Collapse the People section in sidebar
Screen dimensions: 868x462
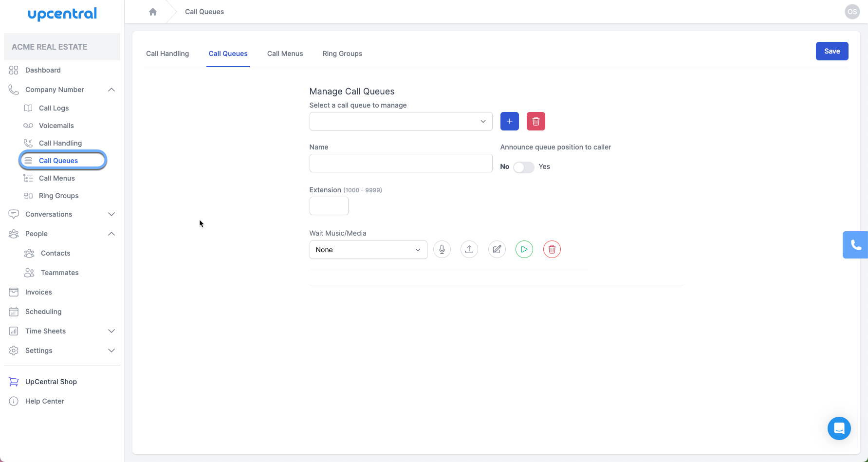(x=111, y=234)
